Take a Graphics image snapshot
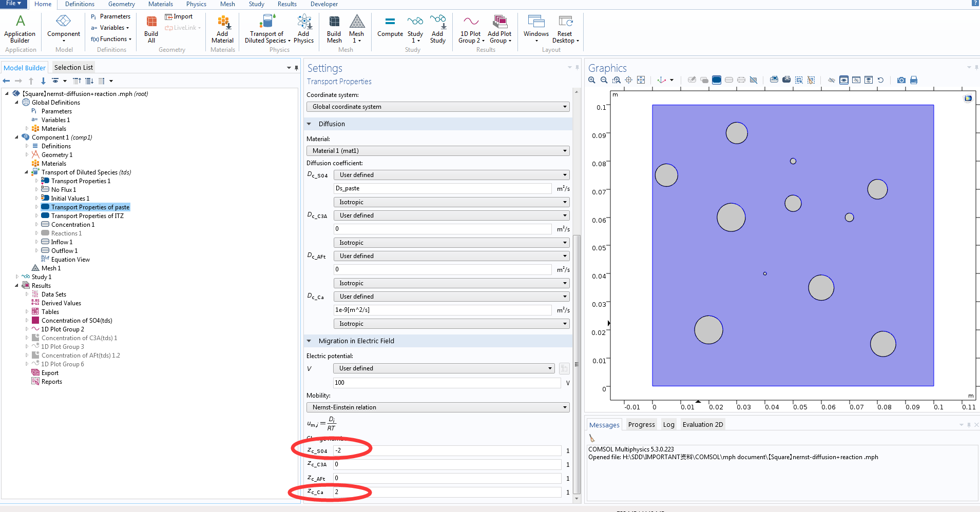The height and width of the screenshot is (512, 980). tap(901, 80)
